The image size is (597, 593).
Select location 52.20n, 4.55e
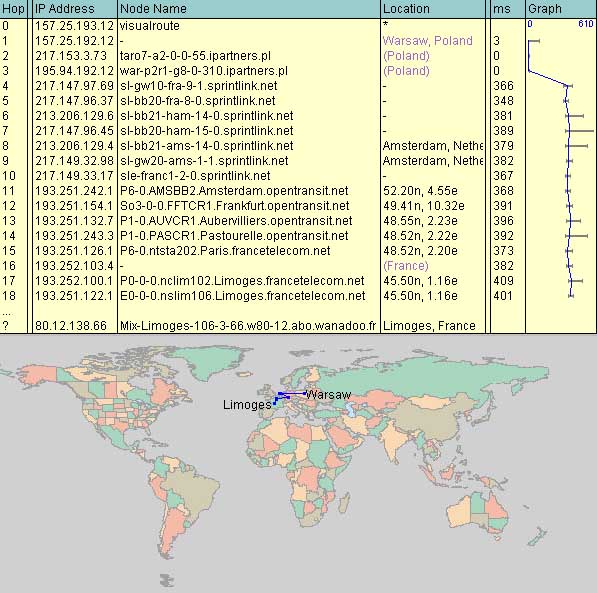point(420,191)
